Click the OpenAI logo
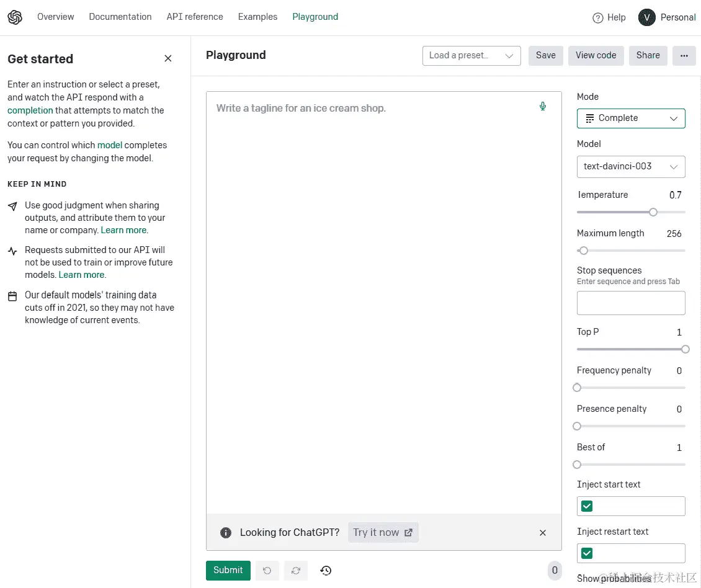The image size is (701, 588). 15,17
